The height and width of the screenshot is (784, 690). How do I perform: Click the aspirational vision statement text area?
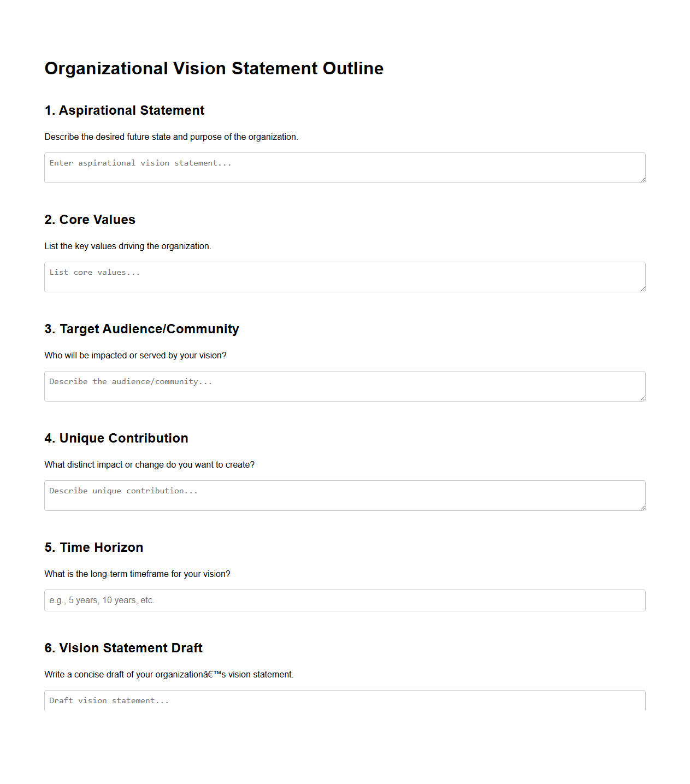[x=344, y=167]
